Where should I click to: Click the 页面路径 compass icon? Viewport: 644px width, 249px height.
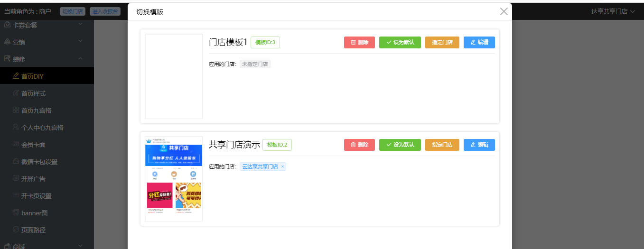click(16, 230)
